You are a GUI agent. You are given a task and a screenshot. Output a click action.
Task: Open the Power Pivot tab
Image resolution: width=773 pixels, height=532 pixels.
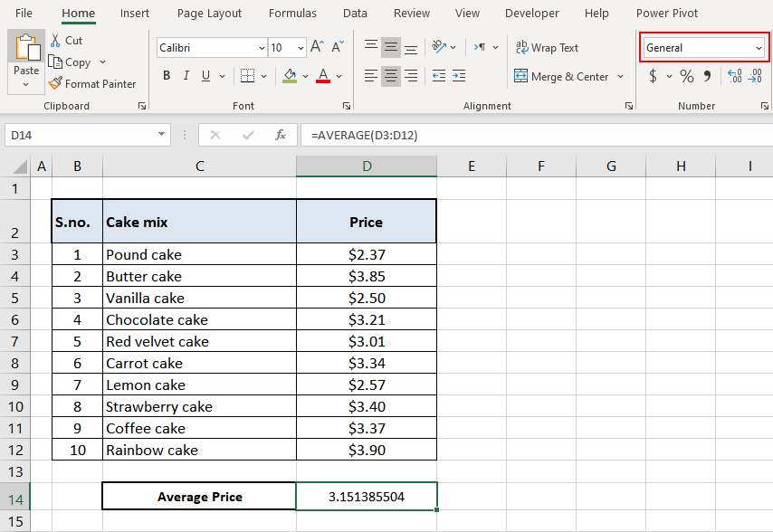tap(667, 13)
